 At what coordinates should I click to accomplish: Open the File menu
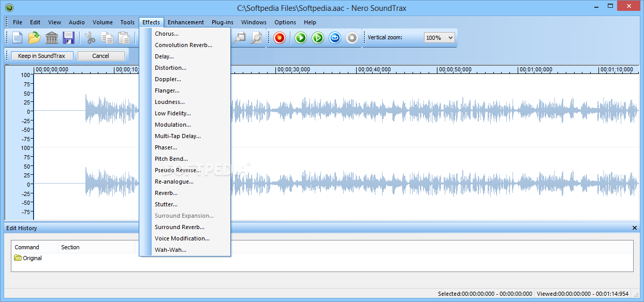18,22
